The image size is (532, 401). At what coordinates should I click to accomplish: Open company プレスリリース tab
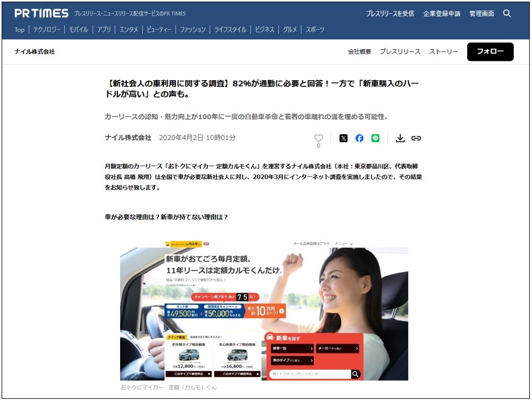[x=400, y=51]
